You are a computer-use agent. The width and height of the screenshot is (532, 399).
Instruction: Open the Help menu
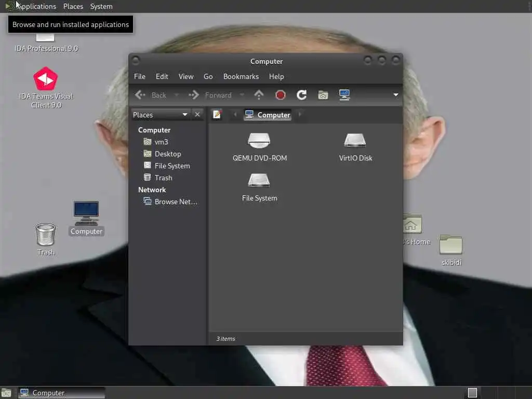276,77
